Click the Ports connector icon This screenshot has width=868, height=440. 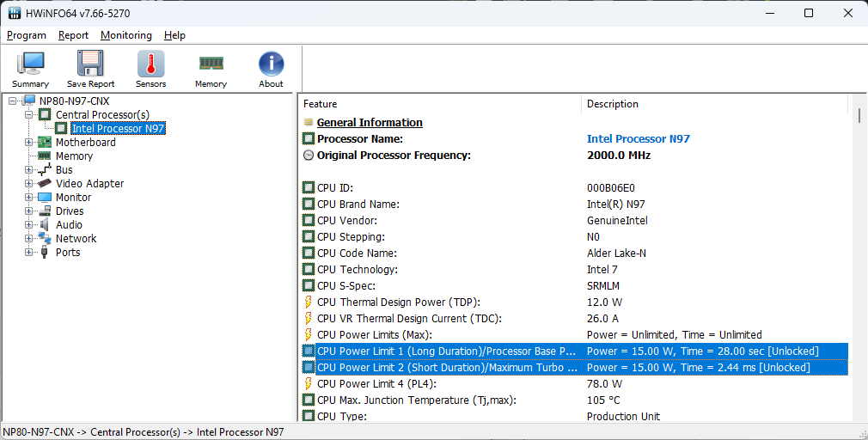coord(45,253)
